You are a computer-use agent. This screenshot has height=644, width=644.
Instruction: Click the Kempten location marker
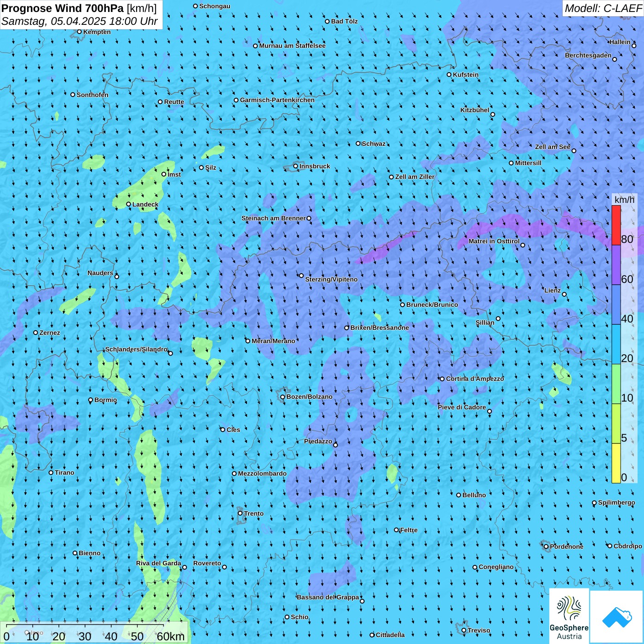pyautogui.click(x=79, y=32)
